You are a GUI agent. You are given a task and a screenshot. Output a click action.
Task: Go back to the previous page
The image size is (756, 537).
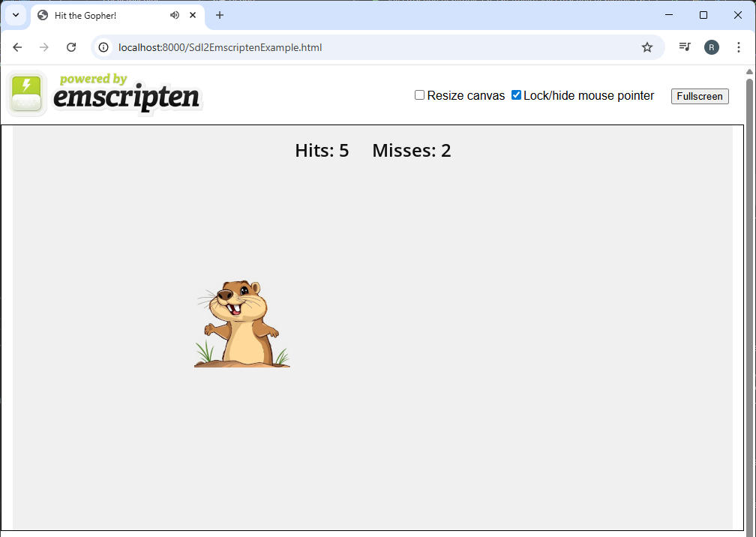(17, 47)
